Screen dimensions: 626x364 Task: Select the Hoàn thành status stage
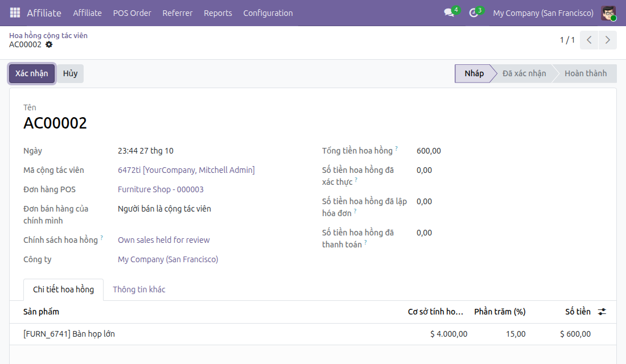[586, 73]
